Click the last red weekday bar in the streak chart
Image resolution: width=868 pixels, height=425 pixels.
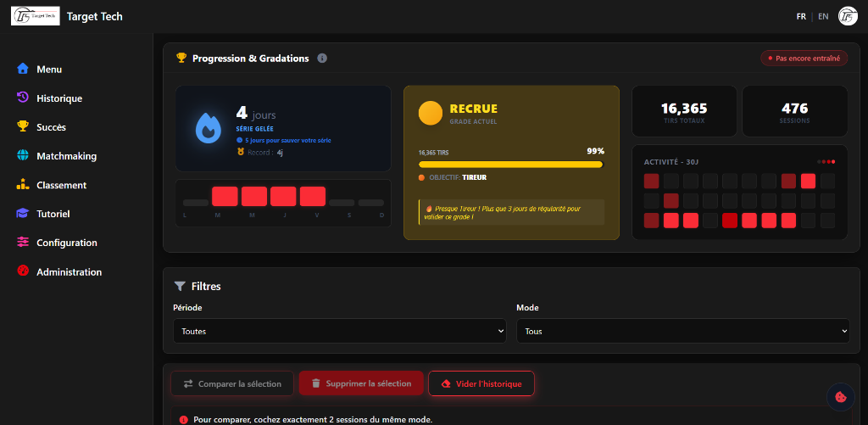(x=313, y=196)
